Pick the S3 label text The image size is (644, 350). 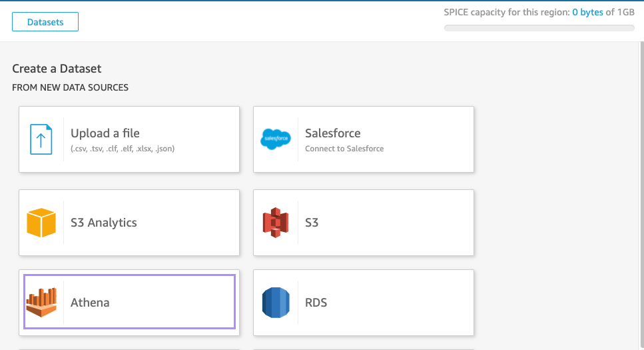coord(312,223)
